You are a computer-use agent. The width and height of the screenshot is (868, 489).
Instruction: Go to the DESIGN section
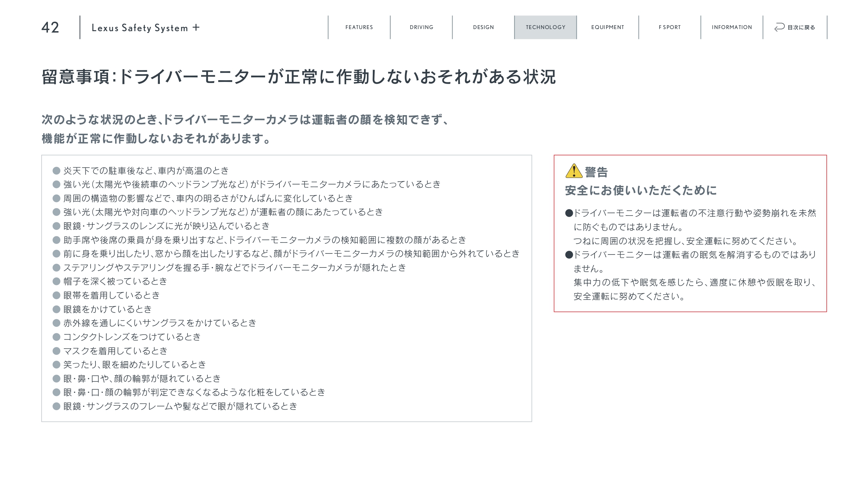coord(483,27)
